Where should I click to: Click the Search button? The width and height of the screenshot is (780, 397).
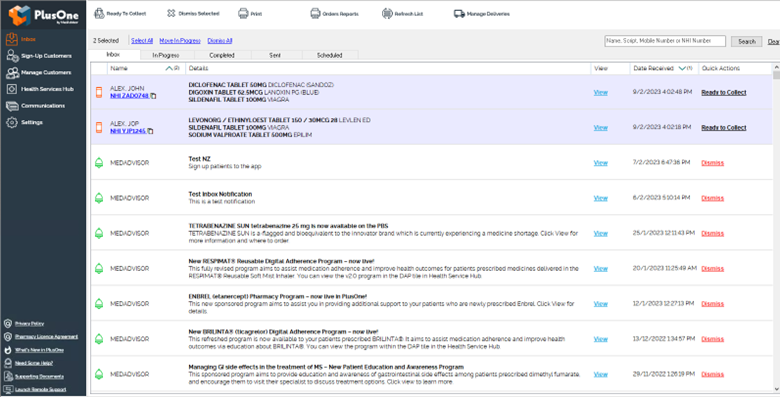point(746,41)
